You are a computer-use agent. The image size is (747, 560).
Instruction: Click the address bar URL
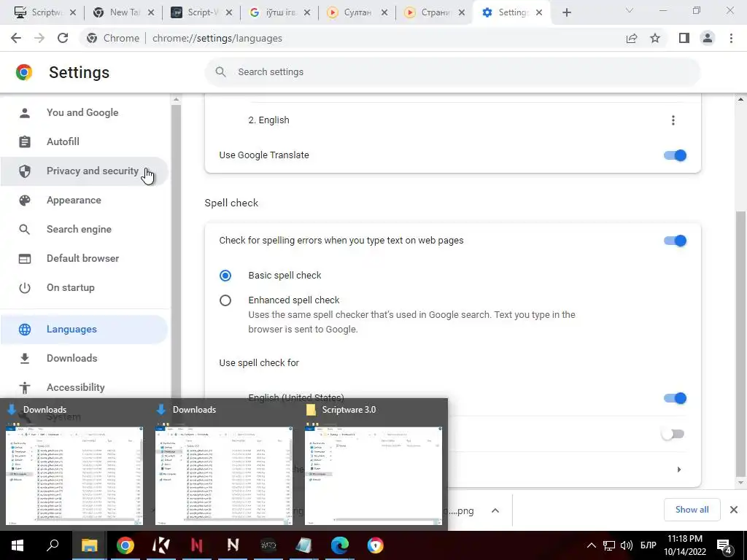point(217,38)
